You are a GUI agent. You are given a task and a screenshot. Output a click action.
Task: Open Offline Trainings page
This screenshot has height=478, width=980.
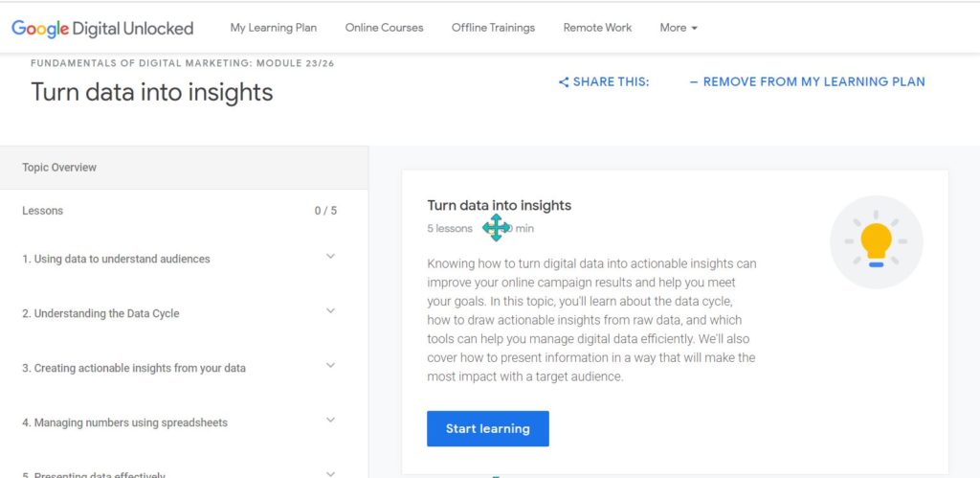coord(493,28)
